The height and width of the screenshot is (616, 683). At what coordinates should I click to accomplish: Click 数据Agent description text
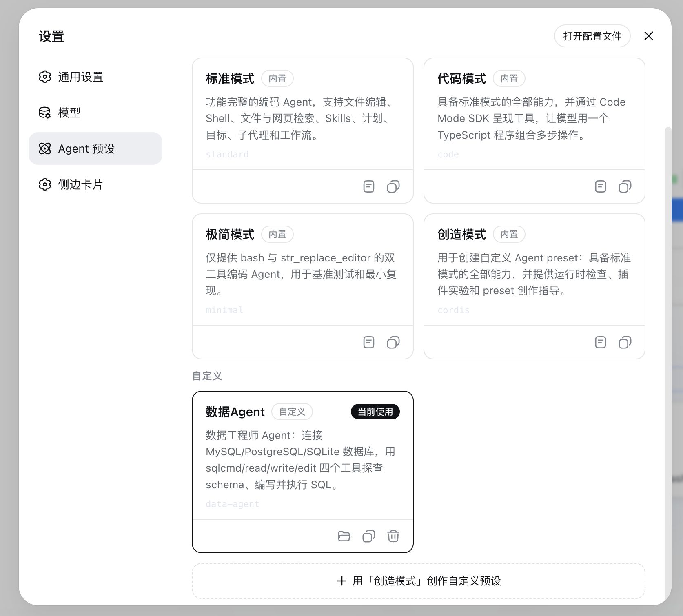pos(301,460)
